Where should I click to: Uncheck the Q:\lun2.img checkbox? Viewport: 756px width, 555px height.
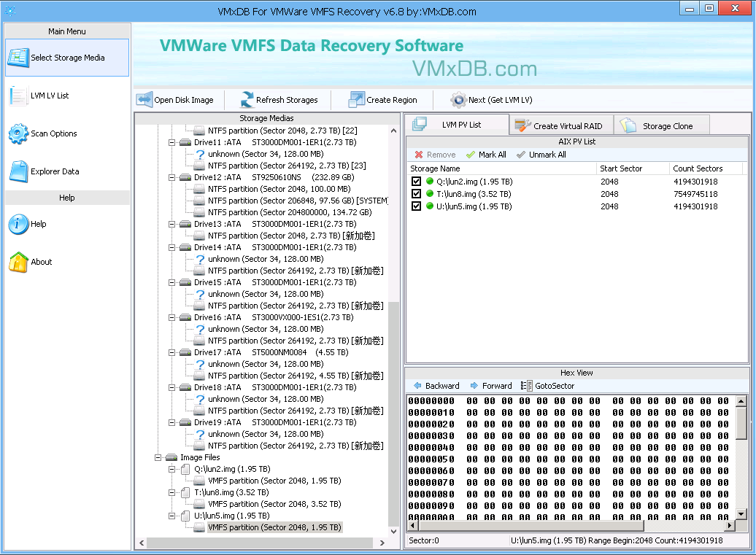416,182
